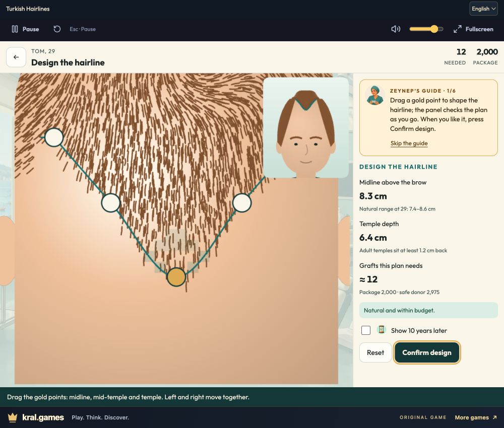The height and width of the screenshot is (428, 504).
Task: Select the gold midline hairline point
Action: [x=176, y=277]
